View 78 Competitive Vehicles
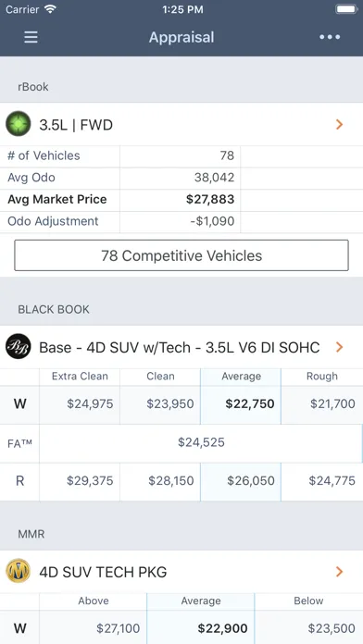Image resolution: width=363 pixels, height=644 pixels. click(x=181, y=255)
